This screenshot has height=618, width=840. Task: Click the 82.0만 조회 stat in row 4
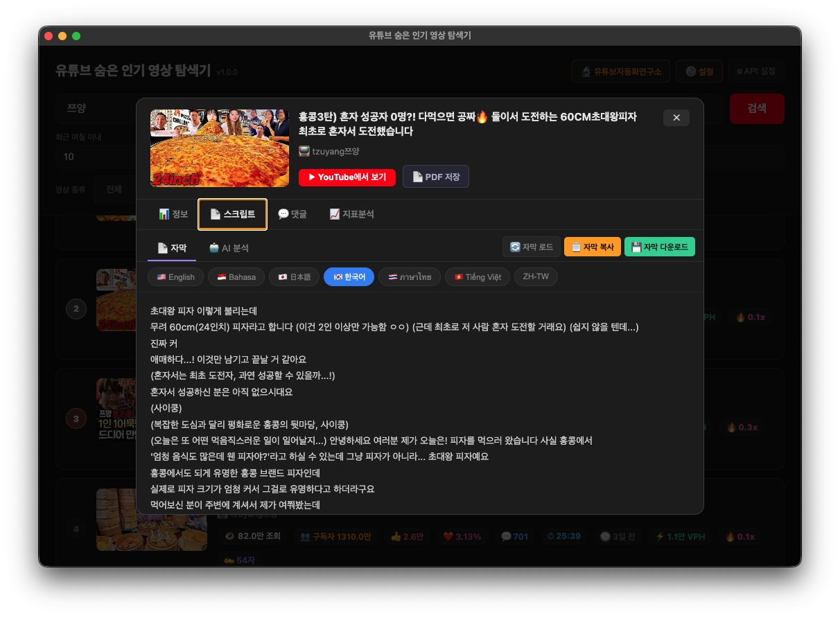pos(253,536)
